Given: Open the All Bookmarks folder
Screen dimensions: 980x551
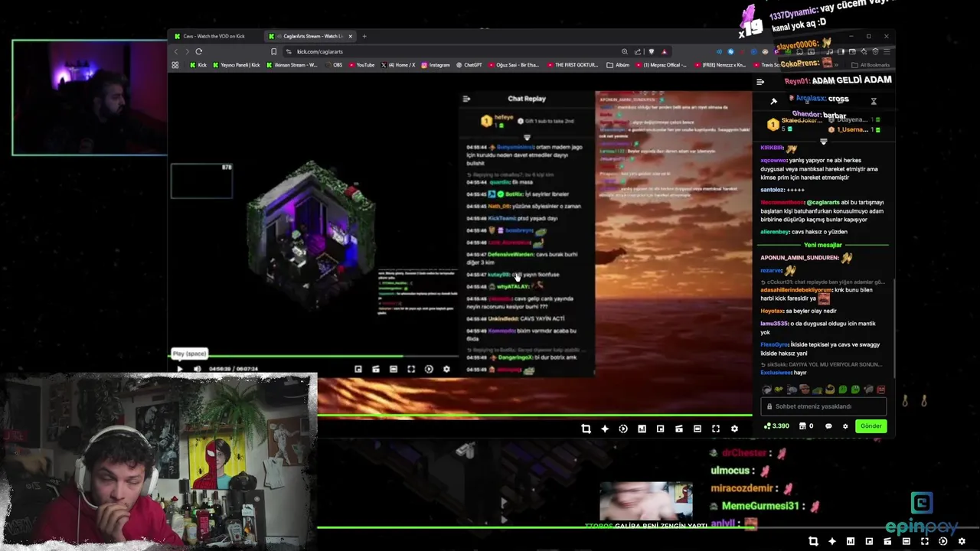Looking at the screenshot, I should point(871,65).
